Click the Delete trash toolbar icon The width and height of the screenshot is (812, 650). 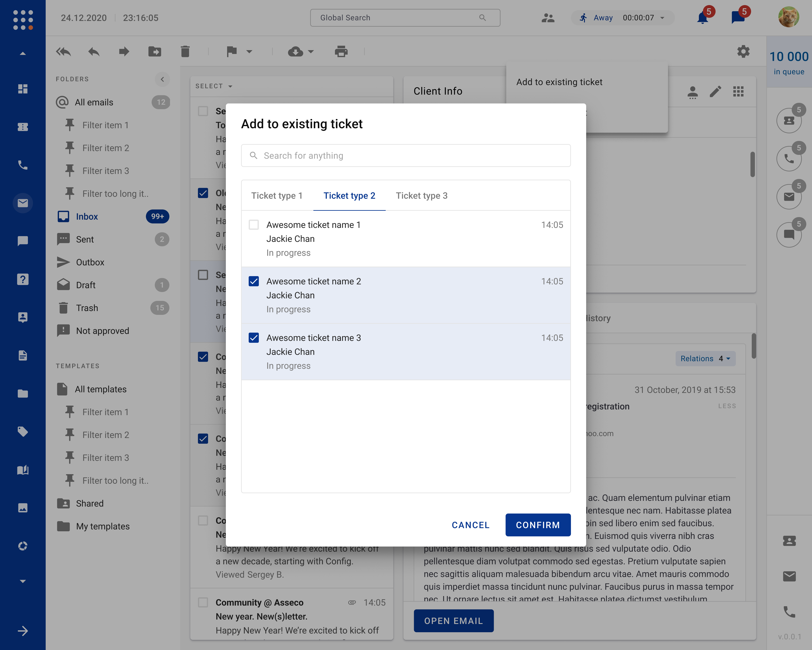(185, 52)
